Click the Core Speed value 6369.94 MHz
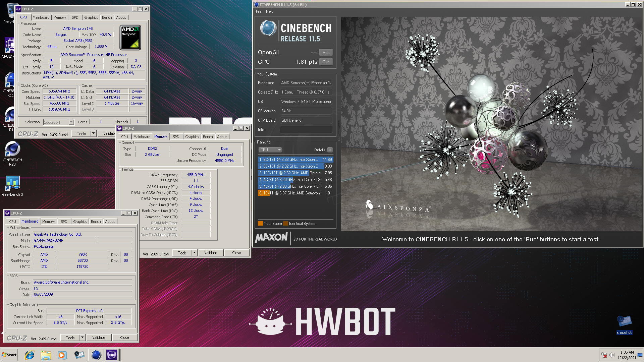The height and width of the screenshot is (362, 644). tap(59, 91)
